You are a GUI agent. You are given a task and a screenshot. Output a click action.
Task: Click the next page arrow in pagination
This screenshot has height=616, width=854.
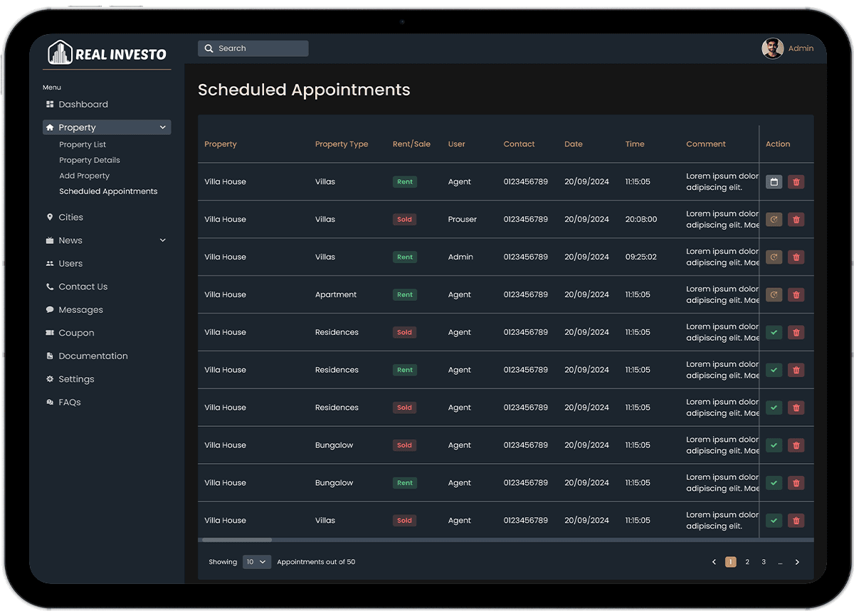[x=797, y=562]
